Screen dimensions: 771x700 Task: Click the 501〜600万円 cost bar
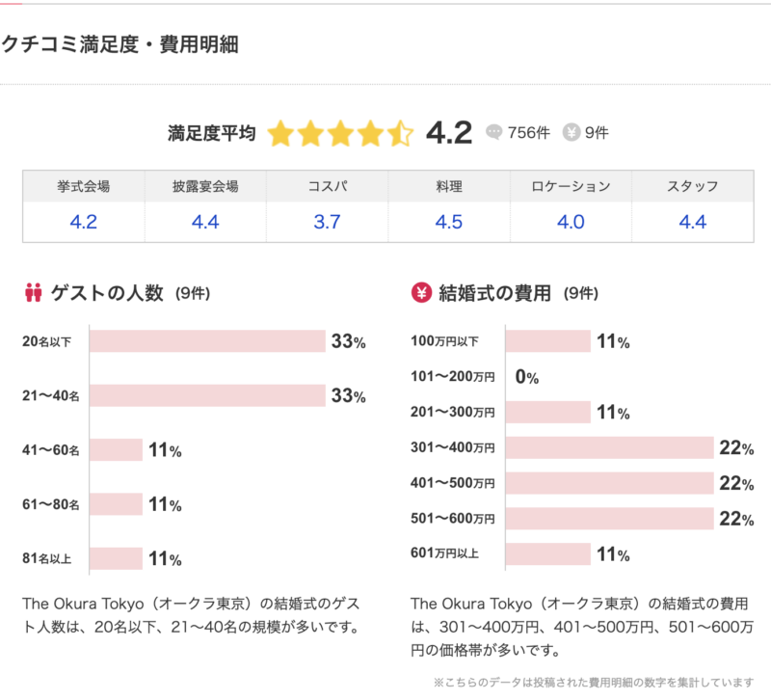point(609,519)
